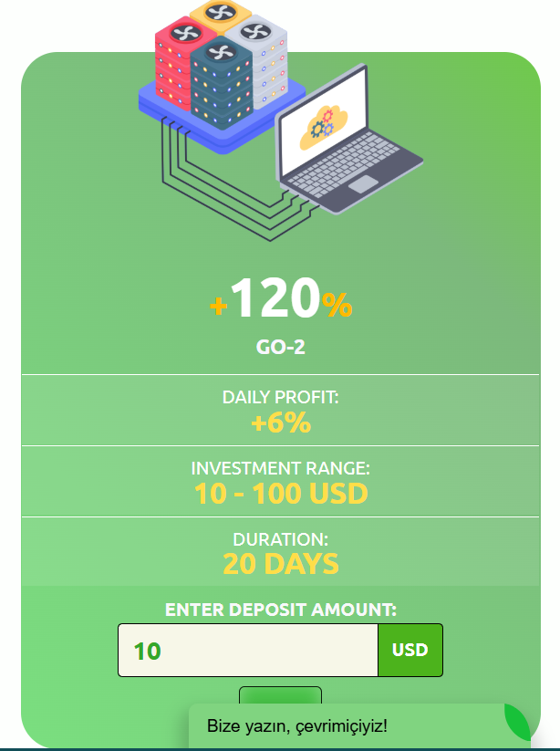
Task: Click the Enter Deposit Amount label
Action: coord(280,609)
